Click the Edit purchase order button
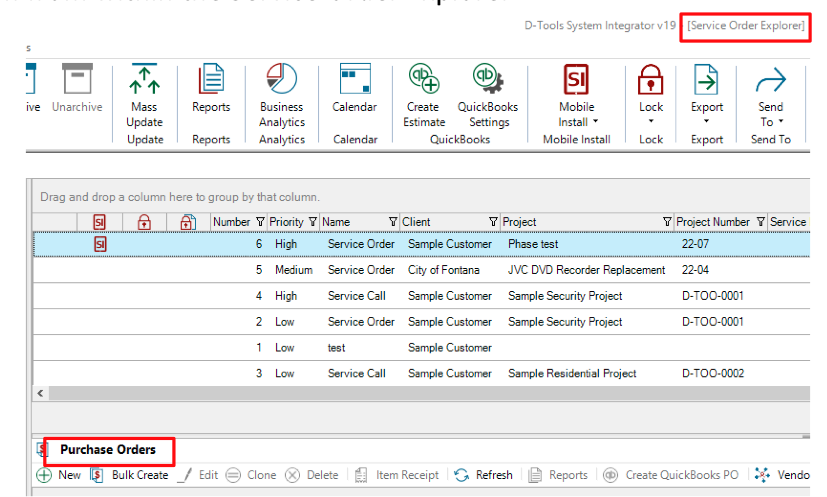 [198, 475]
